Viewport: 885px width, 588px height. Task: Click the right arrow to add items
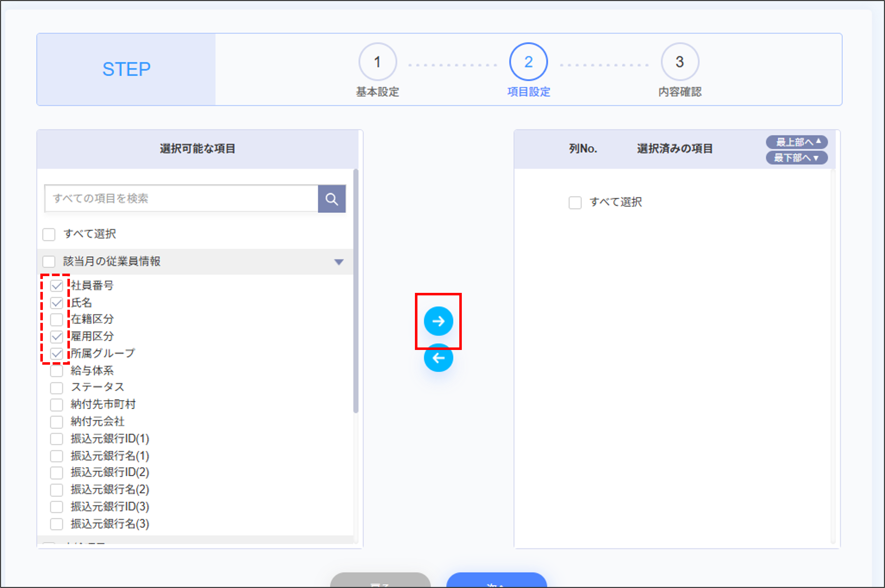click(438, 321)
